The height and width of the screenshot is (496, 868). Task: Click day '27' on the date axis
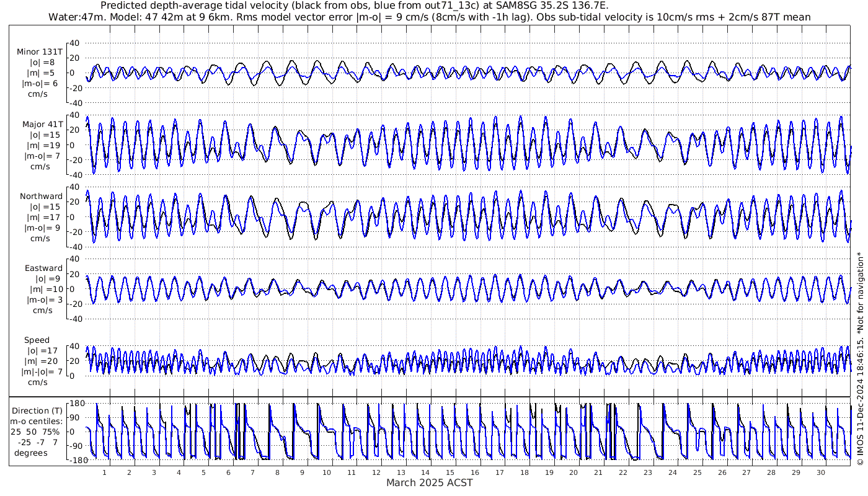pyautogui.click(x=746, y=472)
